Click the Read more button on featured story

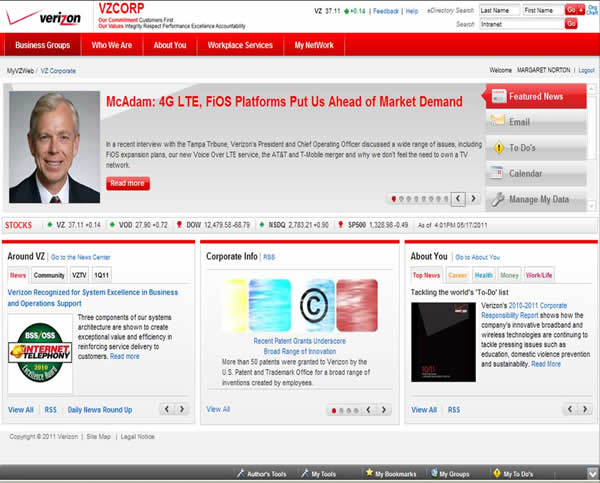click(x=127, y=184)
